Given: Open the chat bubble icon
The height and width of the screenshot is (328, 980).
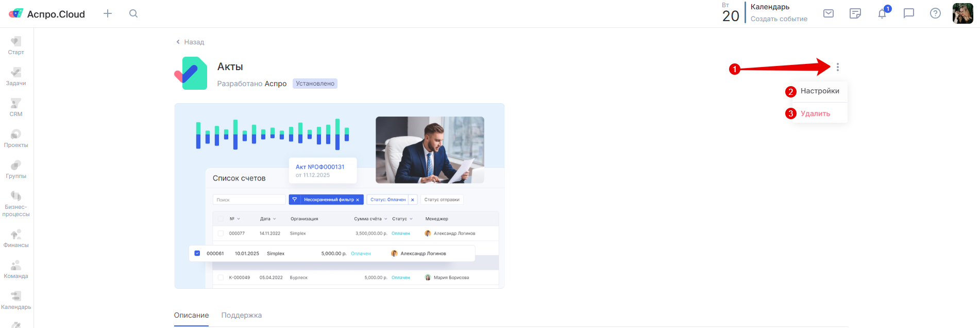Looking at the screenshot, I should pyautogui.click(x=909, y=13).
